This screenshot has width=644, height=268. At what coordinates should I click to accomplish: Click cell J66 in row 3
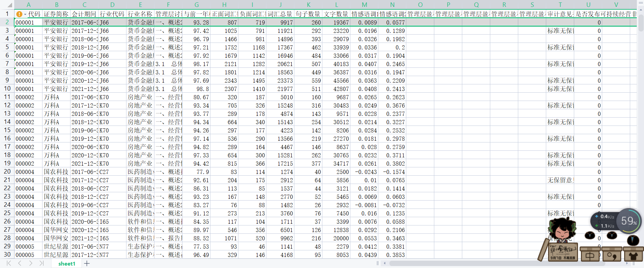pyautogui.click(x=113, y=31)
